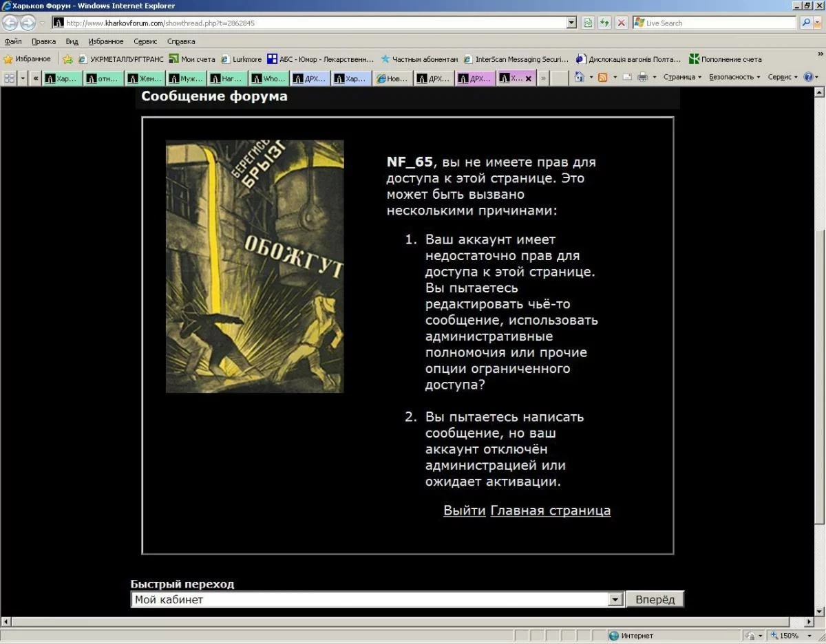
Task: Open the Безопасность command bar menu
Action: click(x=734, y=77)
